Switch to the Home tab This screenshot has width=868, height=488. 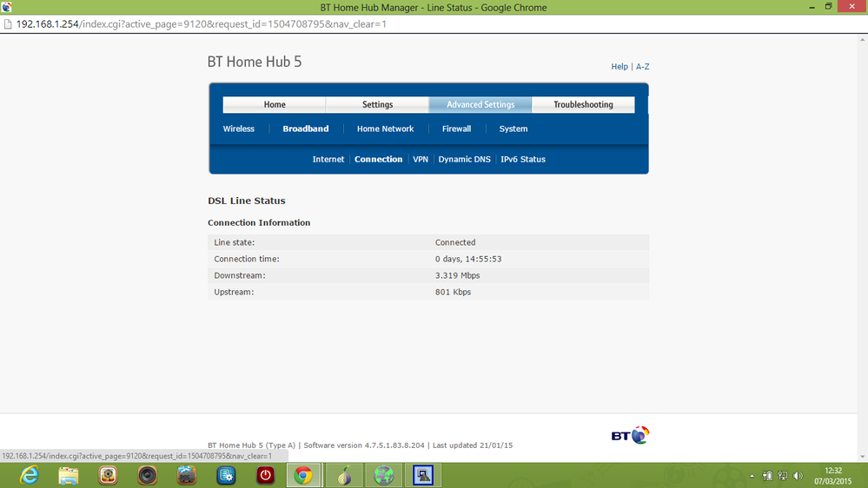pos(275,104)
